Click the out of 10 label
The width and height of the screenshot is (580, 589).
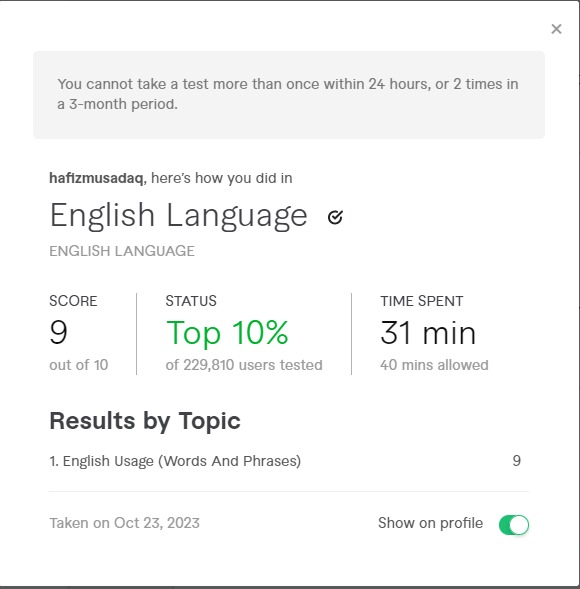(x=79, y=365)
